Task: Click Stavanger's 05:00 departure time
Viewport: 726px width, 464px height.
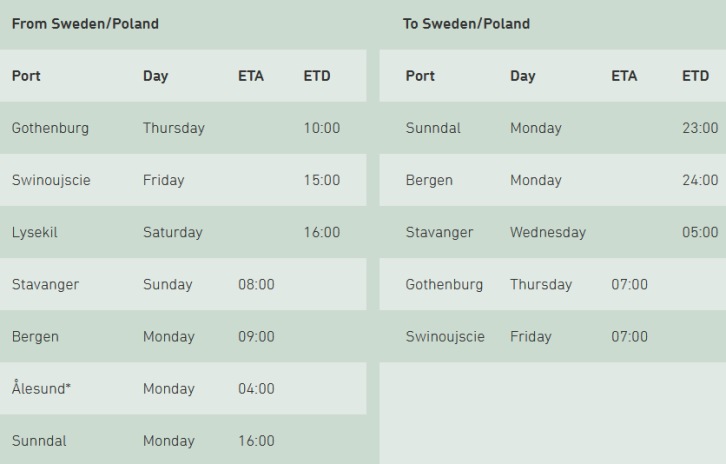Action: click(699, 232)
